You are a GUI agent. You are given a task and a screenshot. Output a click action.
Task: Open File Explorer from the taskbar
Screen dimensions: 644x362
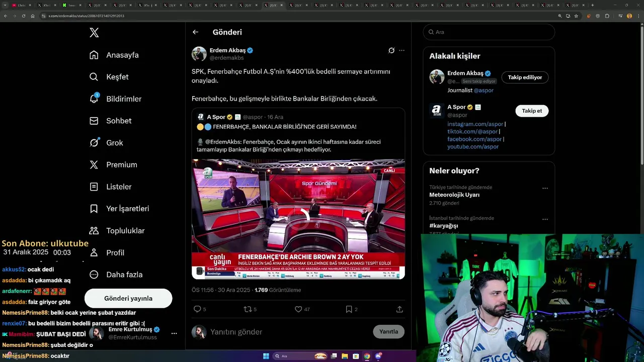pyautogui.click(x=345, y=356)
